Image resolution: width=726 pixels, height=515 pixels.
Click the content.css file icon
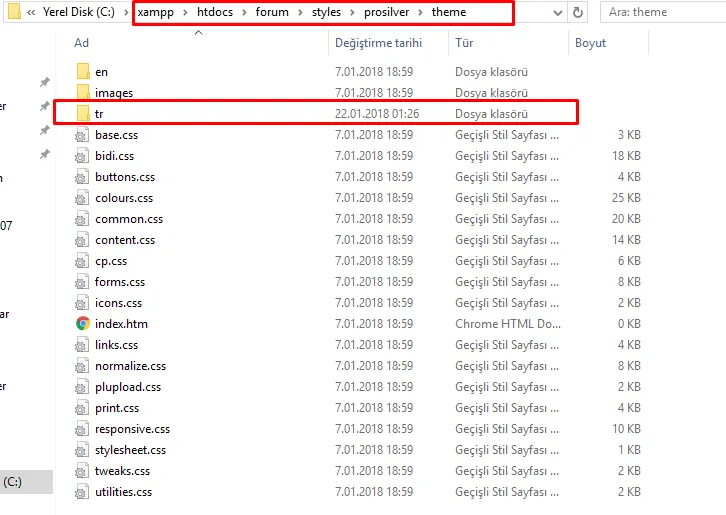tap(82, 240)
